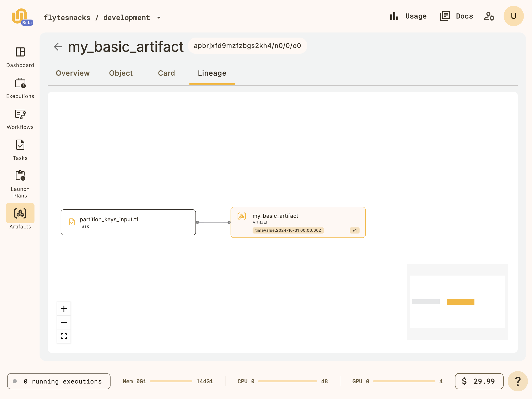
Task: Open the Usage page
Action: point(408,16)
